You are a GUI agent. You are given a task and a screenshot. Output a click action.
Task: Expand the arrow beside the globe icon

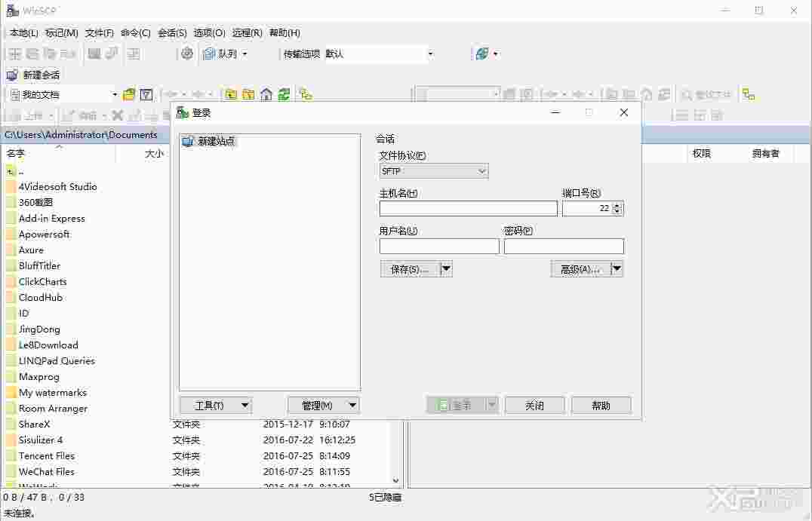click(x=496, y=54)
